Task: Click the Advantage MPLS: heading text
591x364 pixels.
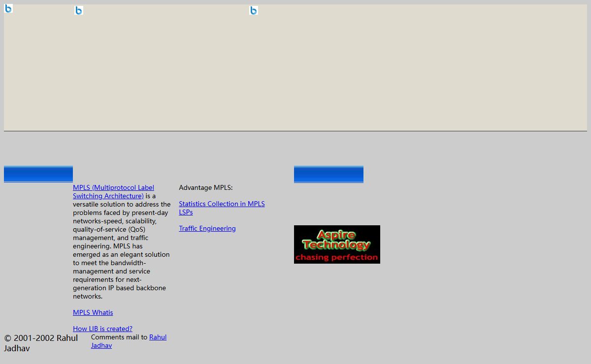Action: coord(206,187)
